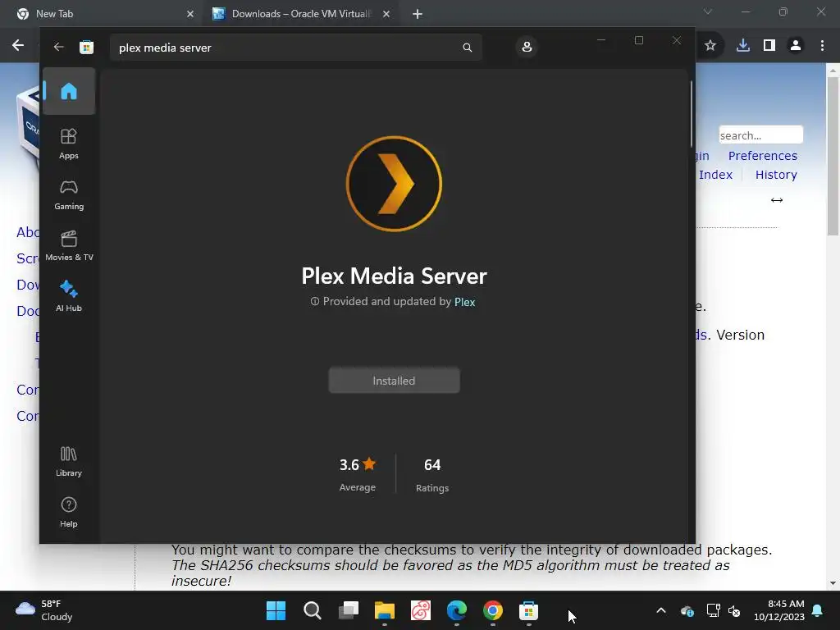Click the OneDrive cloud tray icon
The image size is (840, 630).
[687, 610]
